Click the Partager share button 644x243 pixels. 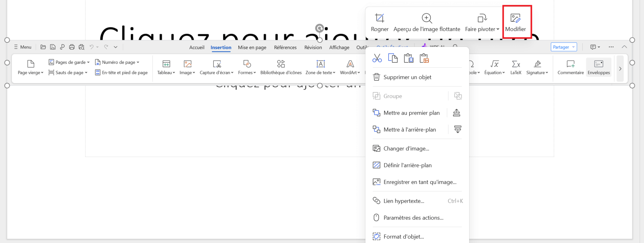(x=564, y=47)
